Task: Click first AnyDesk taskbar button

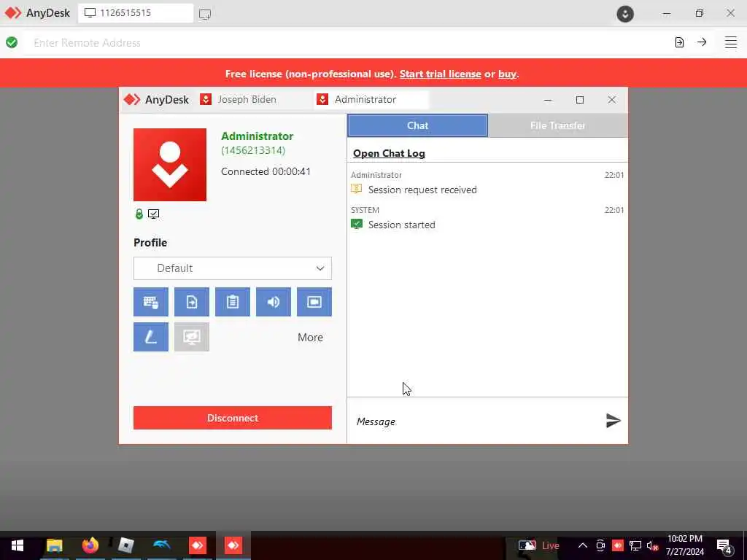Action: pos(197,545)
